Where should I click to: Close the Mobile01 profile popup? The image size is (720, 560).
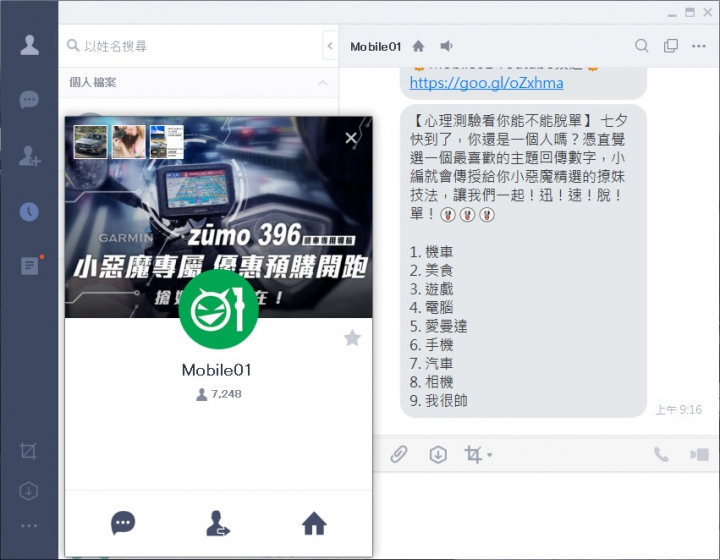click(351, 138)
